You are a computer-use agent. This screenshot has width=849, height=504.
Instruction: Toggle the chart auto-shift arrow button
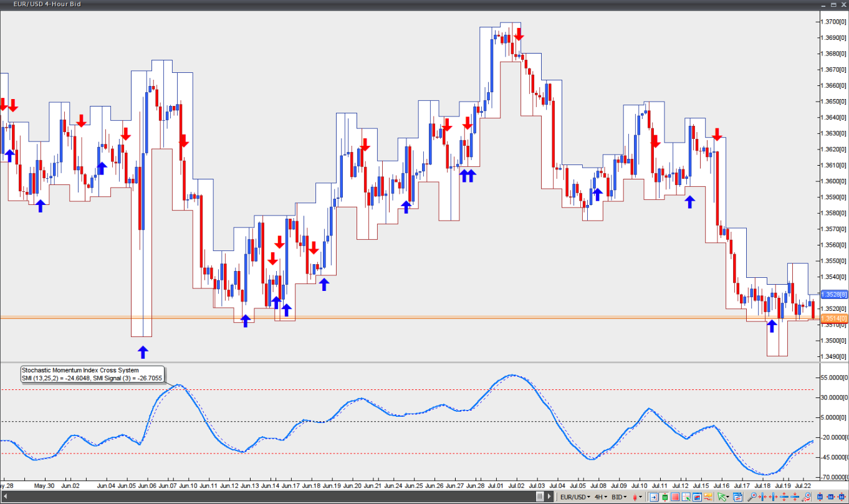(653, 497)
